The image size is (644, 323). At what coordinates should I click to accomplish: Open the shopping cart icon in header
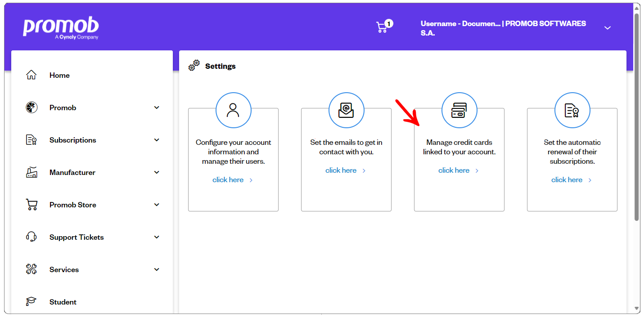pos(381,28)
